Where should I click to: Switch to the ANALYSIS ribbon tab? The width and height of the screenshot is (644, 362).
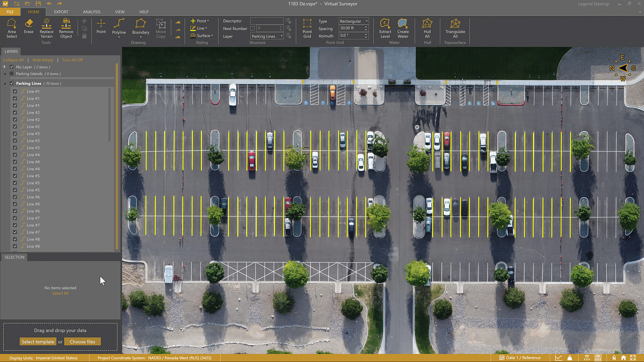[92, 12]
